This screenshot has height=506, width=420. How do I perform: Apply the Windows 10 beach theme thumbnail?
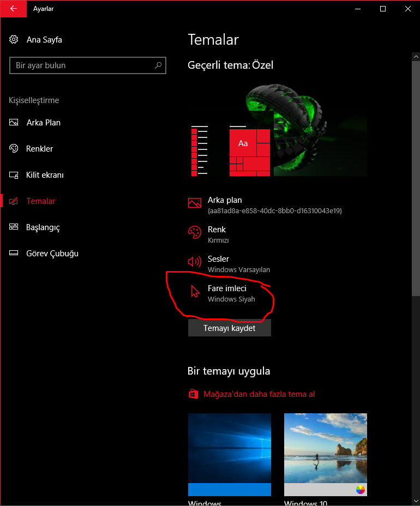click(x=326, y=454)
